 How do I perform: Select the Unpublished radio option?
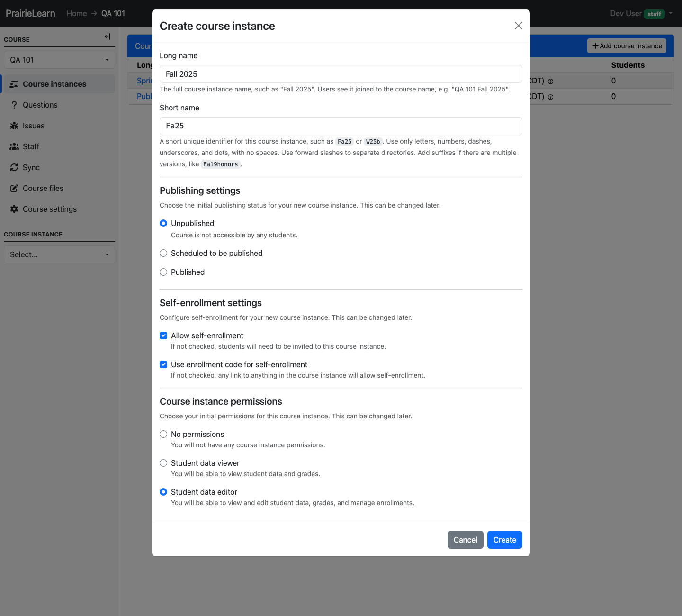[x=163, y=223]
